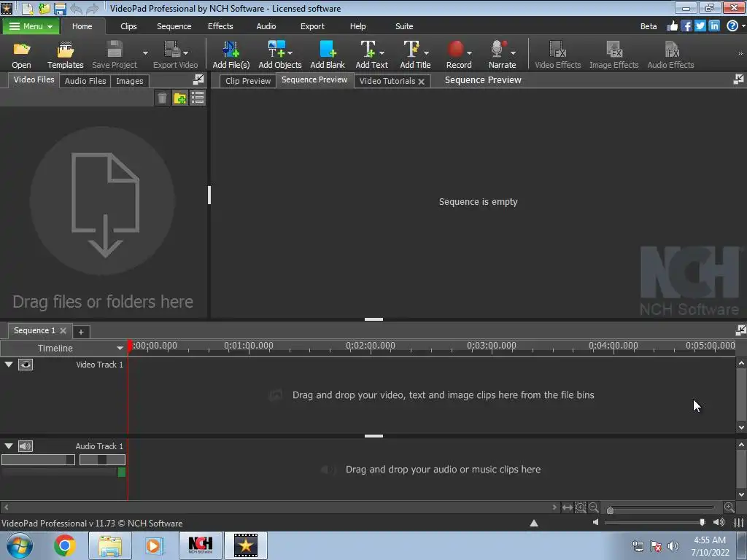Click the Suite ribbon tab
Image resolution: width=747 pixels, height=560 pixels.
(x=404, y=26)
